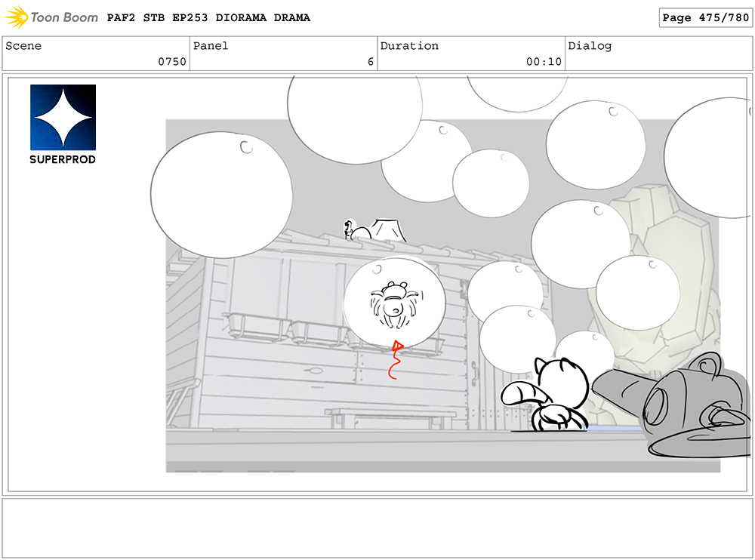Select the project title PAF2 STB EP253 DIORAMA DRAMA
Viewport: 755px width, 560px height.
pos(208,18)
